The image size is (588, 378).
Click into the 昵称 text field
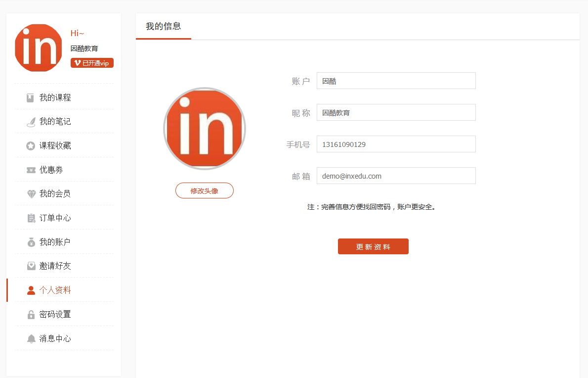(x=396, y=112)
